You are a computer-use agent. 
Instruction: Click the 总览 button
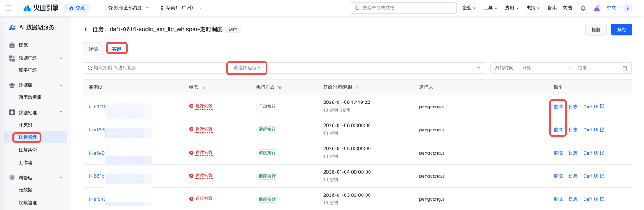(x=77, y=8)
